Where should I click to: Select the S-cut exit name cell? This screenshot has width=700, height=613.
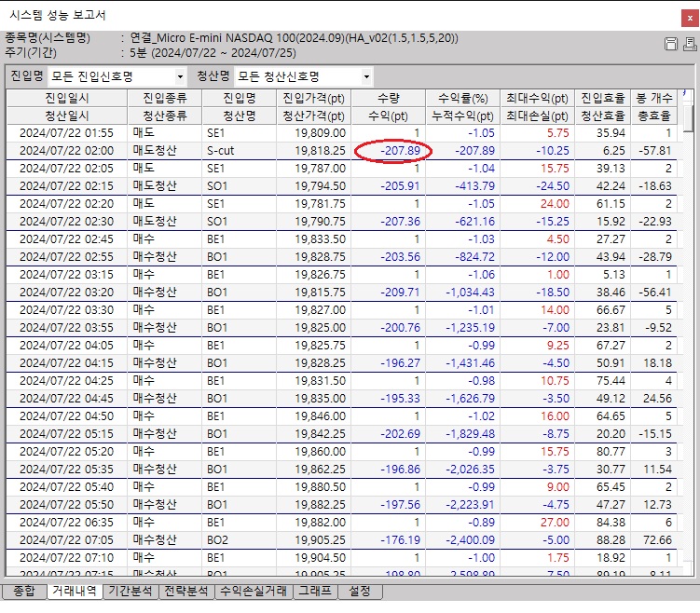[x=221, y=150]
